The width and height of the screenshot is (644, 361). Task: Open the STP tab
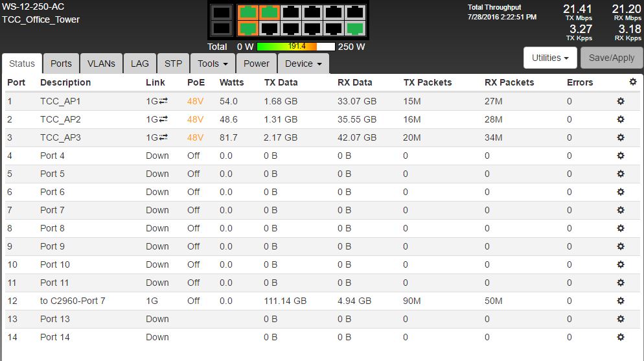tap(173, 64)
